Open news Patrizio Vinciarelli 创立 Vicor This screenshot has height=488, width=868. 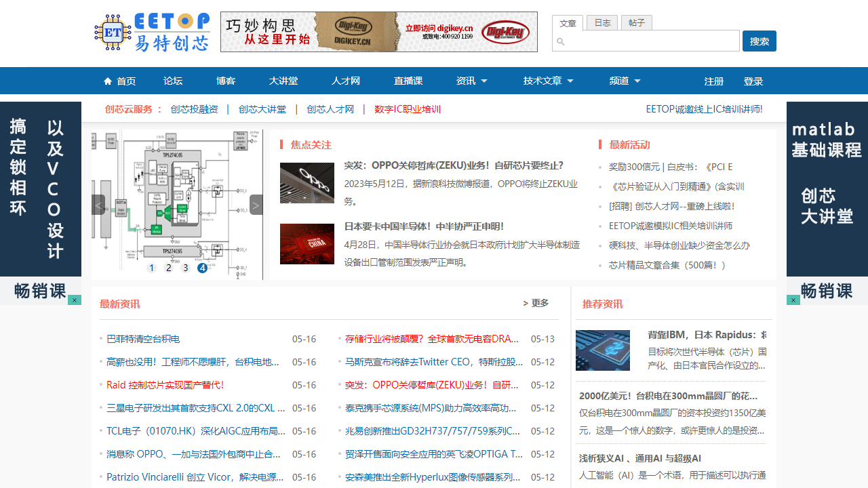(195, 477)
